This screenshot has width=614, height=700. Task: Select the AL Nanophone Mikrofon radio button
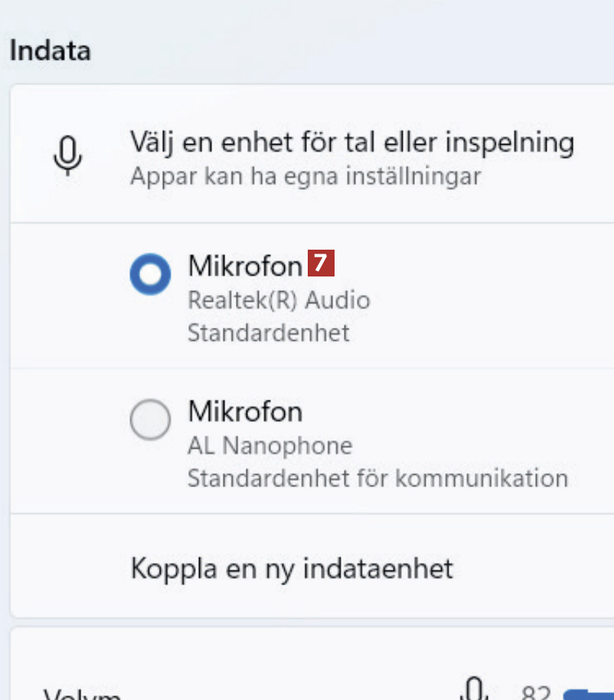point(150,420)
